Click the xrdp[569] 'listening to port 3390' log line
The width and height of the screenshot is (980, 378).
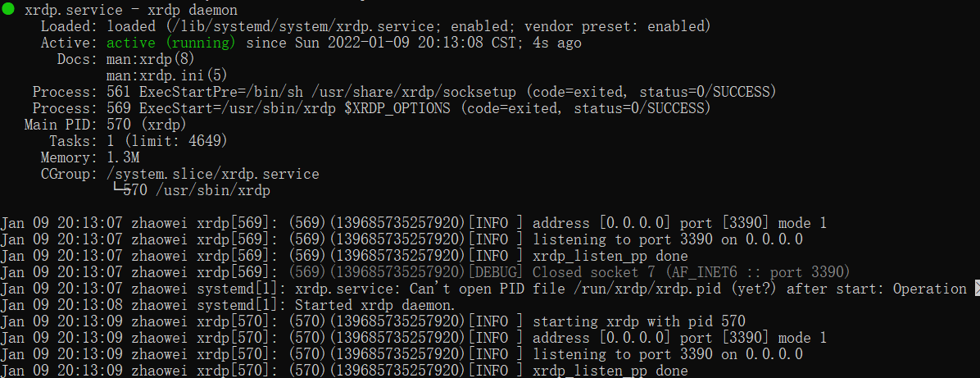402,239
